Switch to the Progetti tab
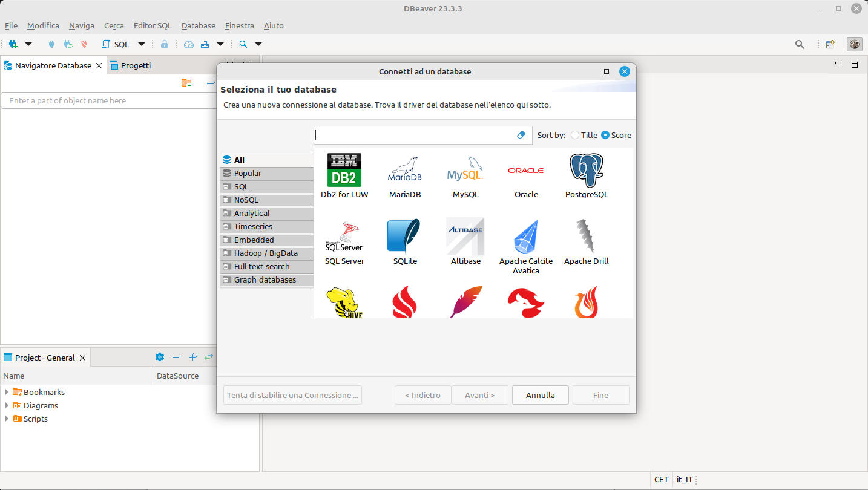Viewport: 868px width, 490px height. 131,65
